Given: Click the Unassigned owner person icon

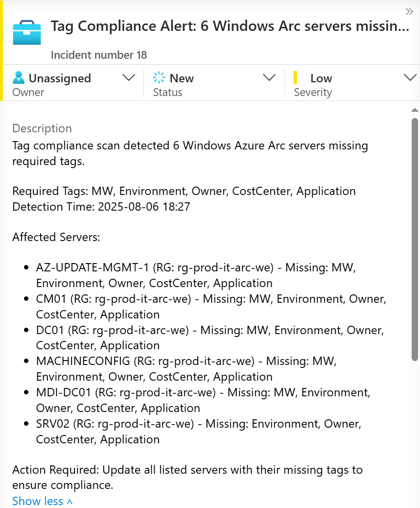Looking at the screenshot, I should (19, 78).
